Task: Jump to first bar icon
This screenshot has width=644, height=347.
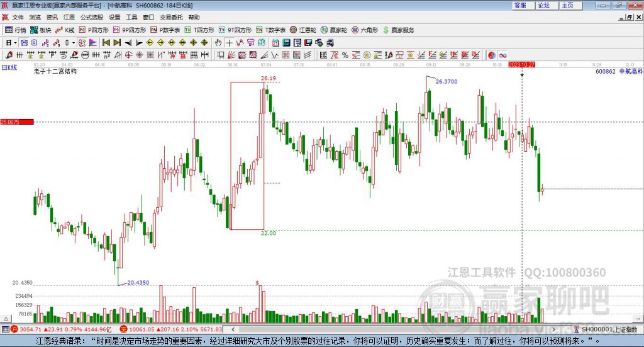Action: pyautogui.click(x=106, y=43)
